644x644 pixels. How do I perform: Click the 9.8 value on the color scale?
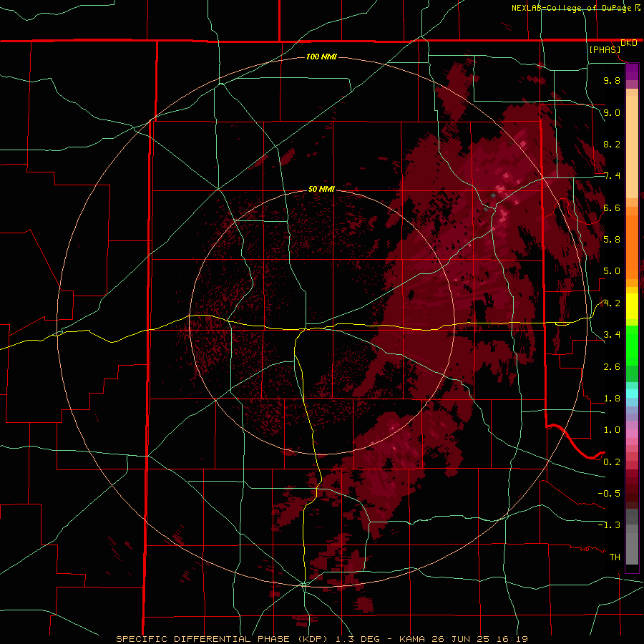point(612,80)
